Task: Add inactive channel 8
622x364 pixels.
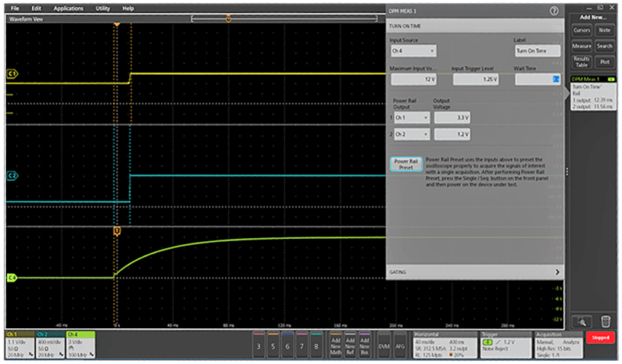Action: [316, 345]
